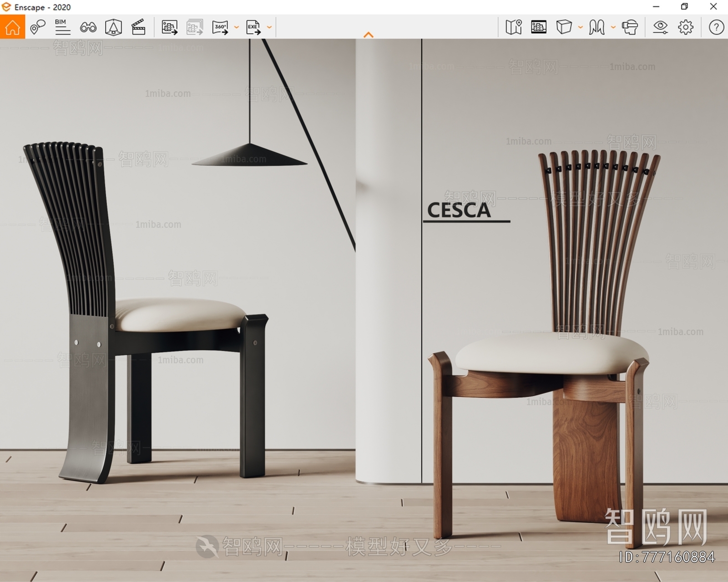The height and width of the screenshot is (582, 728).
Task: Export a 360 panorama
Action: tap(220, 27)
